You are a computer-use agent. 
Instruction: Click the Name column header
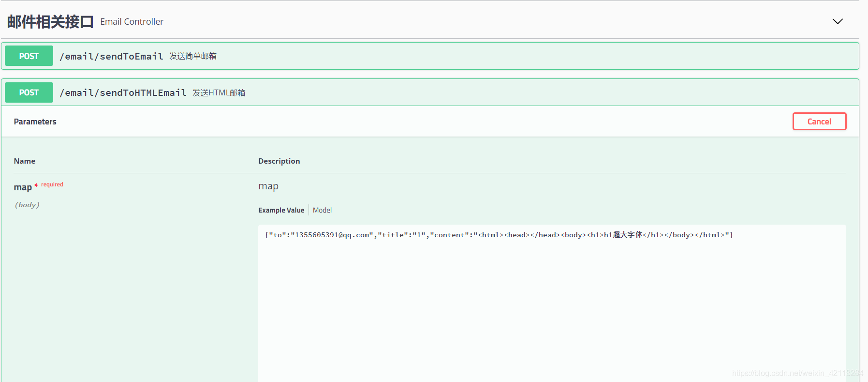click(25, 161)
